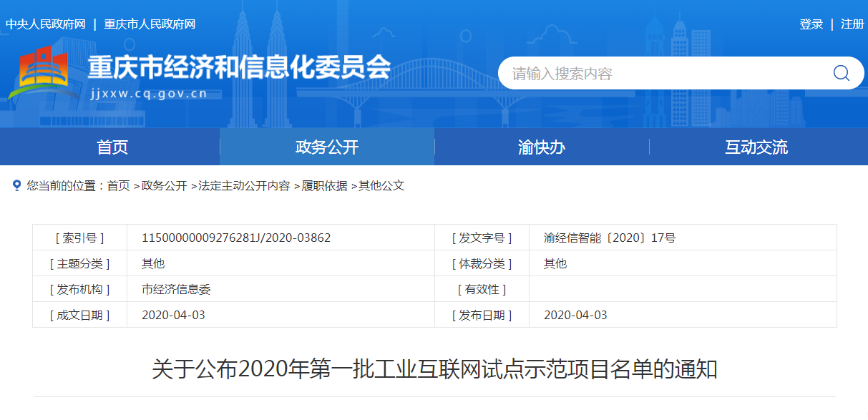Open the 重庆市人民政府网 link

(x=150, y=24)
